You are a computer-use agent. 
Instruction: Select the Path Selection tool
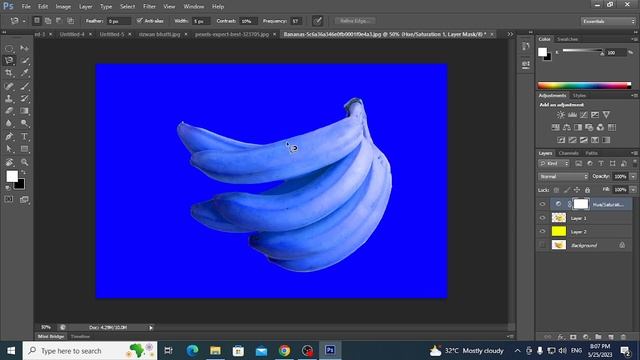tap(9, 149)
